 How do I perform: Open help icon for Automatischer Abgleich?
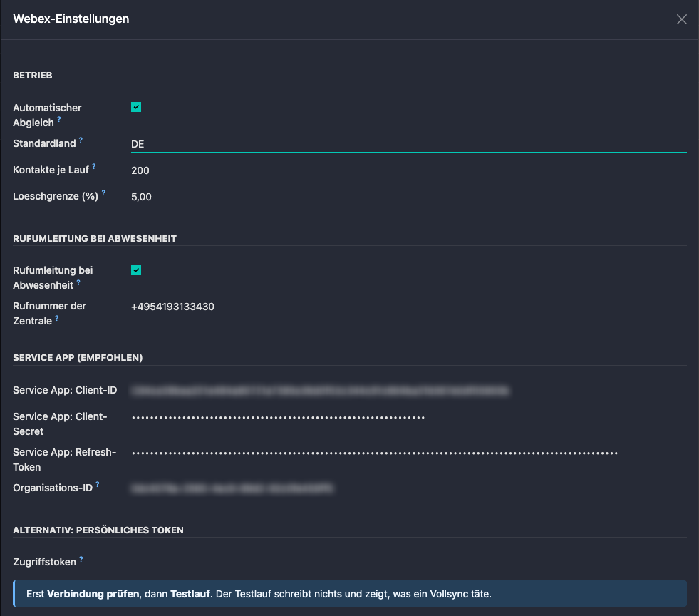coord(59,120)
